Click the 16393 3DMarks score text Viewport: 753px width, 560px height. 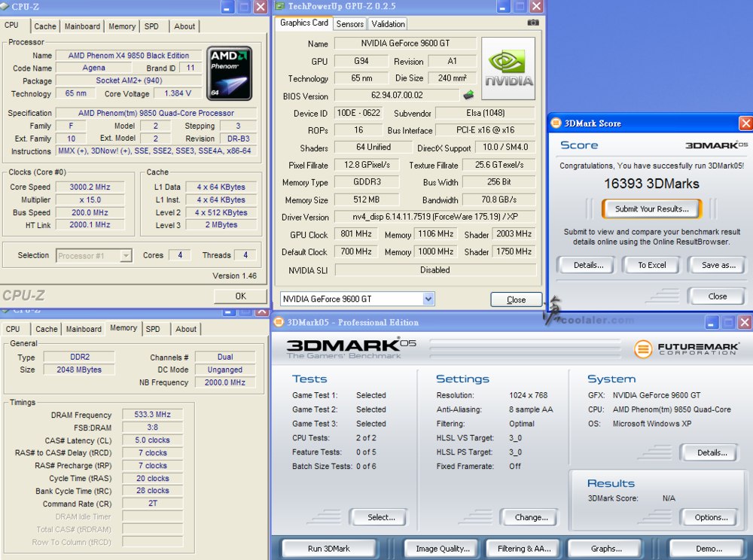coord(651,184)
